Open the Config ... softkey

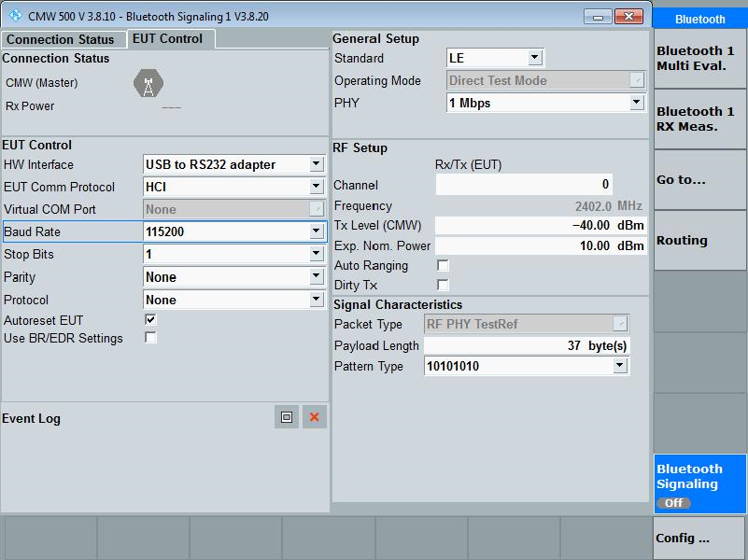coord(699,539)
